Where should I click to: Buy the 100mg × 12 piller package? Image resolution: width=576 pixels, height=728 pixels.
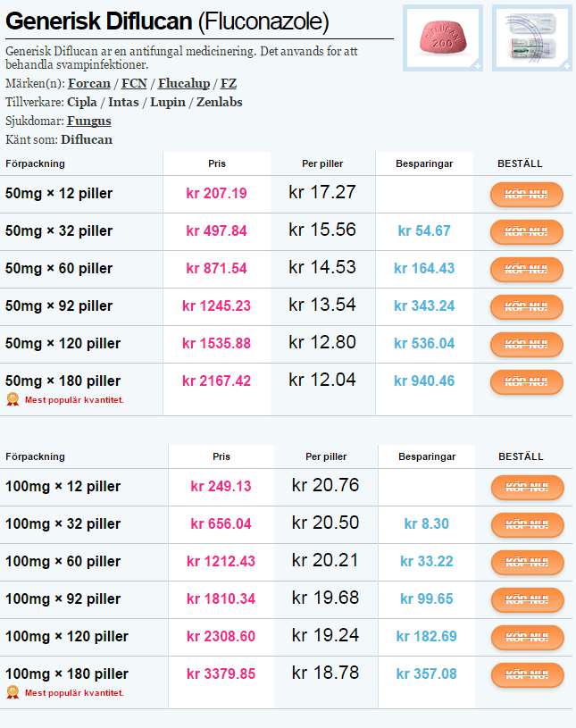(x=527, y=487)
